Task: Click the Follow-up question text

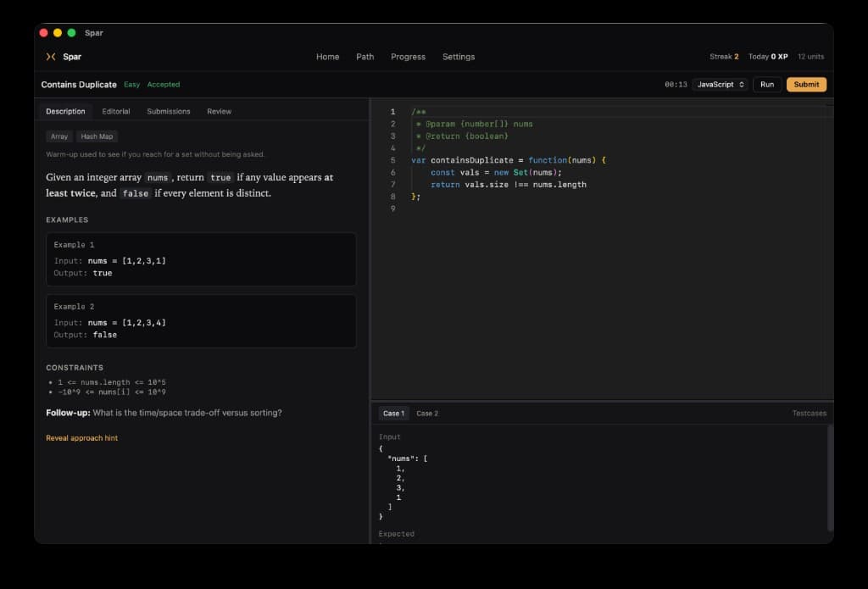Action: (x=164, y=413)
